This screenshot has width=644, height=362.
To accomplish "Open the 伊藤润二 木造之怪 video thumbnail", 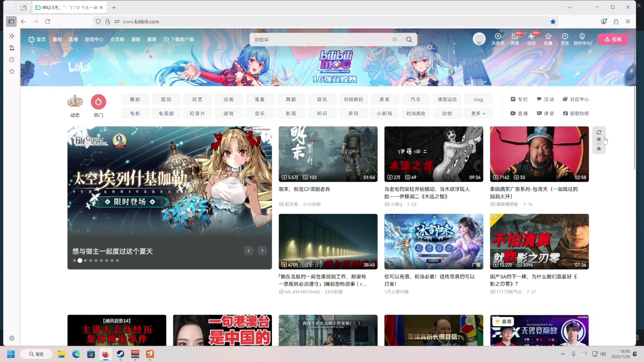I will [434, 154].
